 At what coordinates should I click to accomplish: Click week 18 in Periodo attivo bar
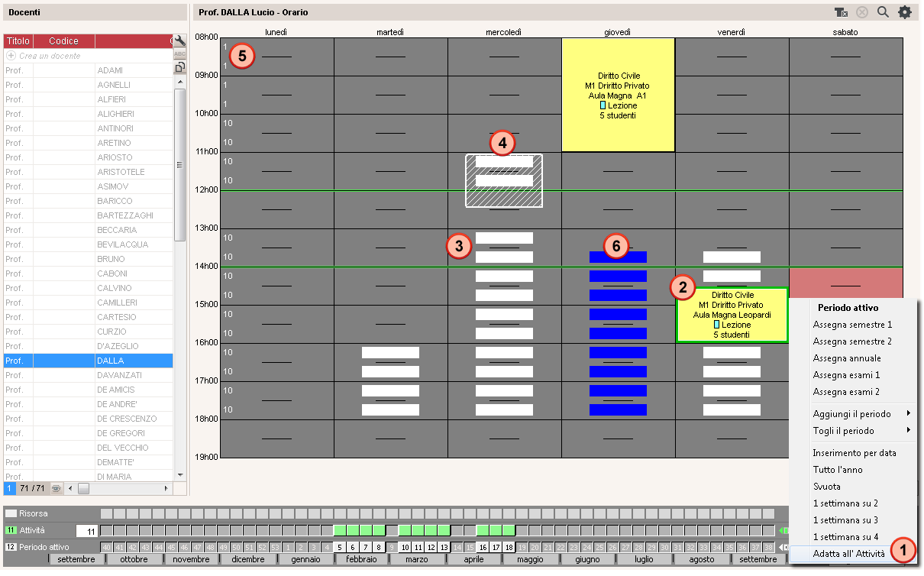[508, 547]
